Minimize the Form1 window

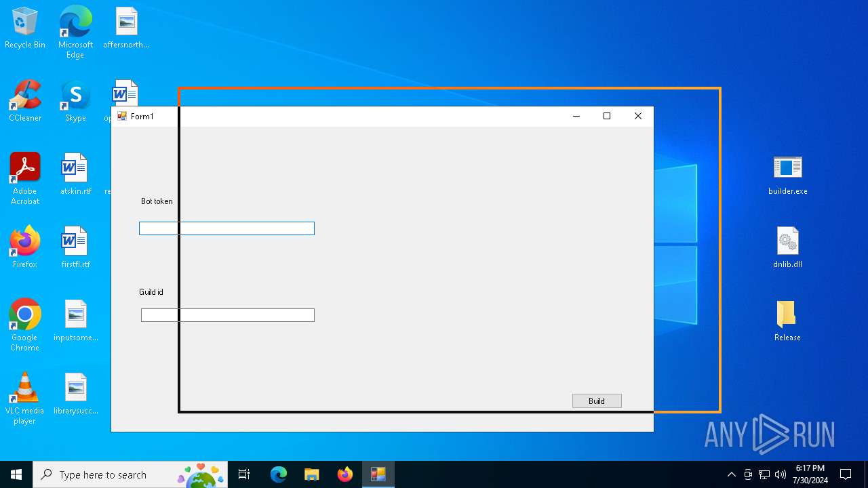click(576, 117)
